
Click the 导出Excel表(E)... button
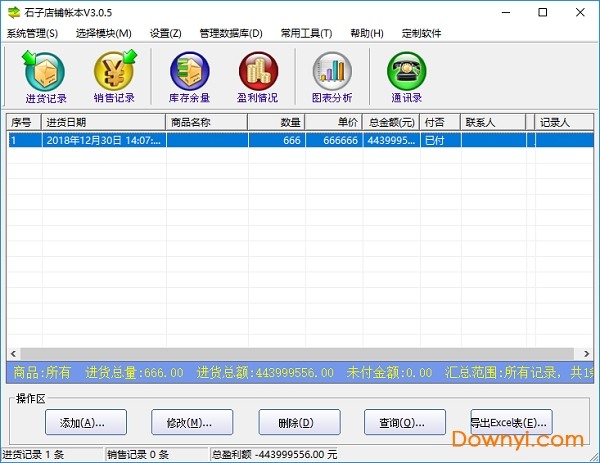(511, 422)
